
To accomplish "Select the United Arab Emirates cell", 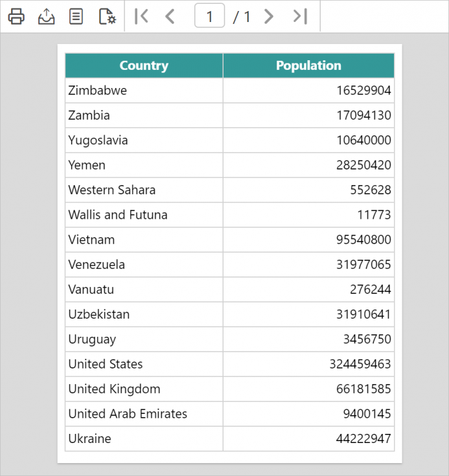I will point(144,414).
